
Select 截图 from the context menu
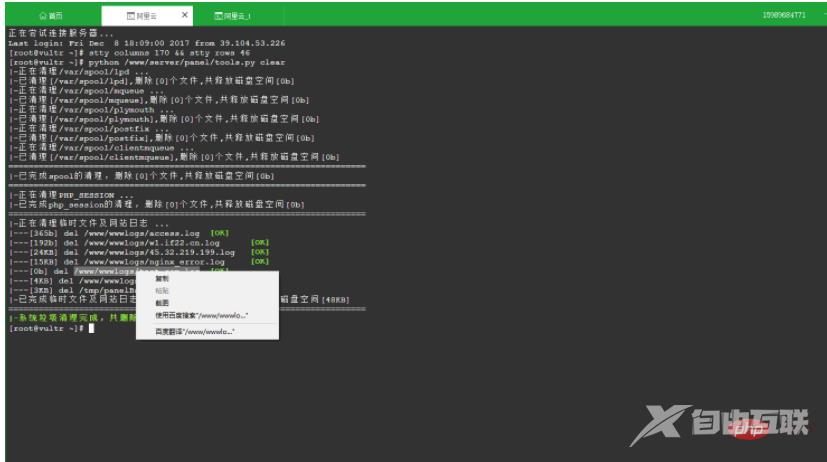(x=162, y=303)
